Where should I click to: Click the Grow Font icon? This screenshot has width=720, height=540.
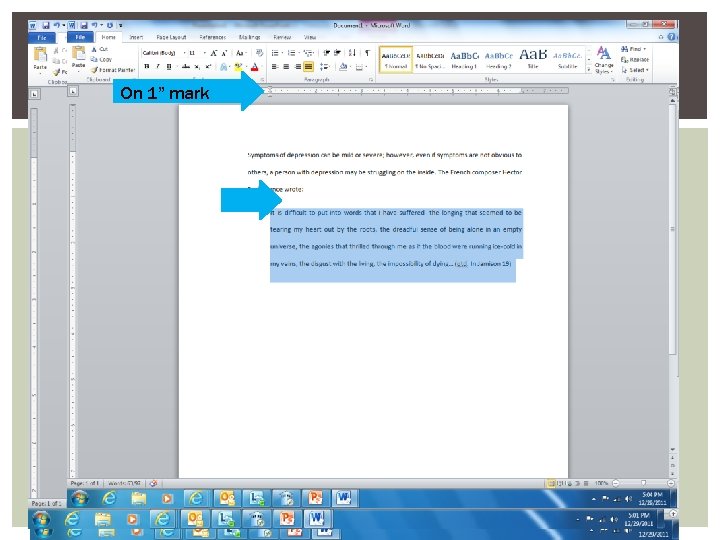[x=214, y=53]
